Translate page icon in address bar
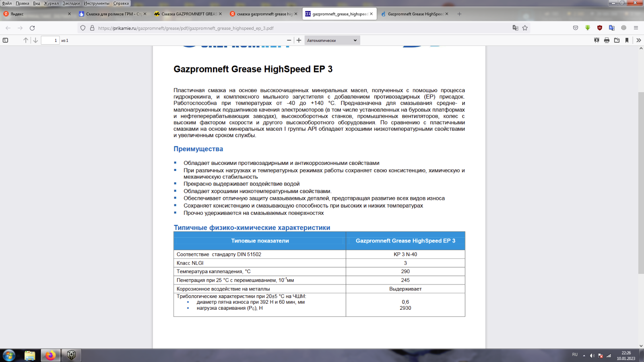This screenshot has width=644, height=362. click(x=515, y=28)
